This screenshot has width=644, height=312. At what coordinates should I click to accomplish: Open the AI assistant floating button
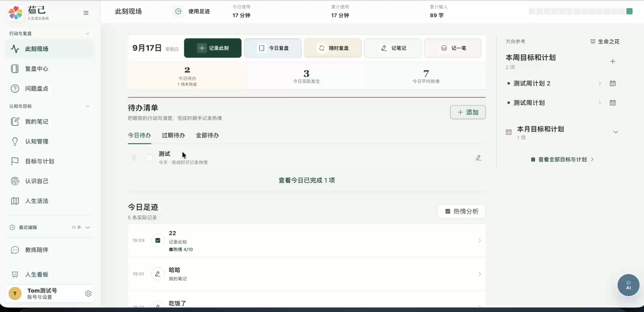pos(628,285)
